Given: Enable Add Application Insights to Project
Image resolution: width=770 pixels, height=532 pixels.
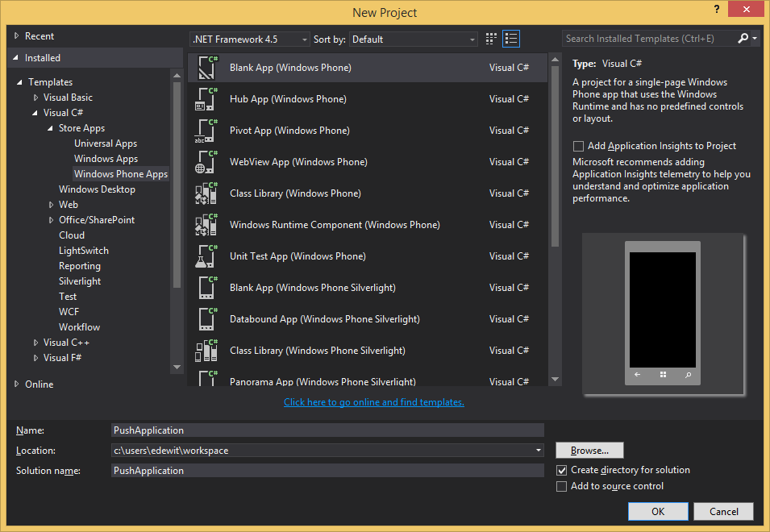Looking at the screenshot, I should tap(578, 147).
